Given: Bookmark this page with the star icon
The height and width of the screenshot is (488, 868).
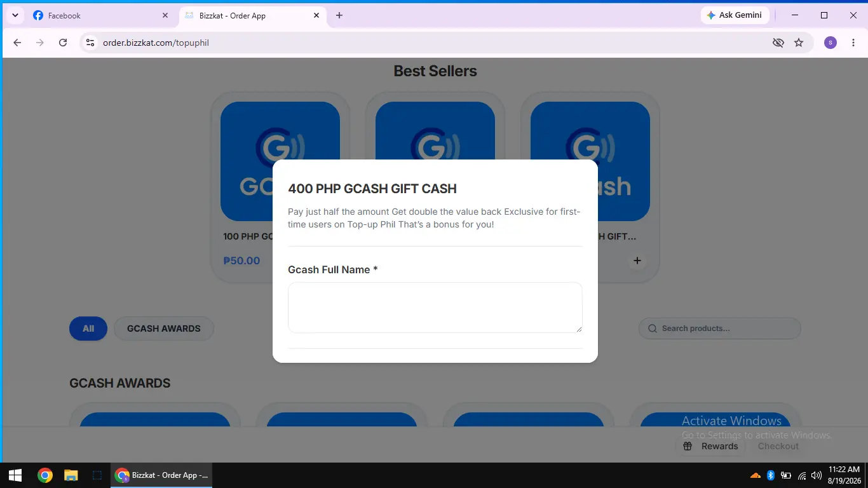Looking at the screenshot, I should click(x=799, y=43).
